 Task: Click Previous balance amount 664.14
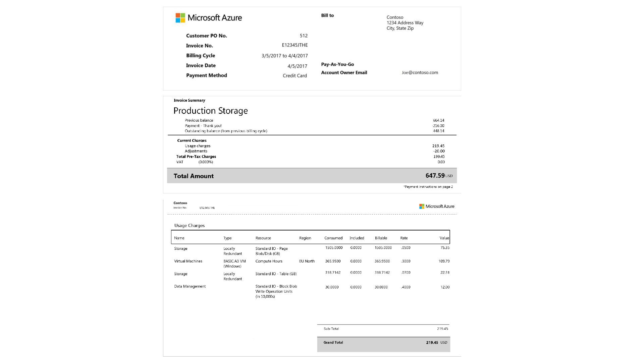(x=438, y=120)
